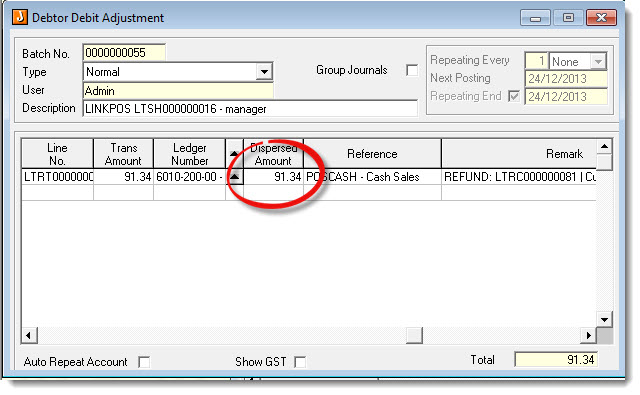Click the Remark column header
The width and height of the screenshot is (640, 395).
(x=519, y=154)
